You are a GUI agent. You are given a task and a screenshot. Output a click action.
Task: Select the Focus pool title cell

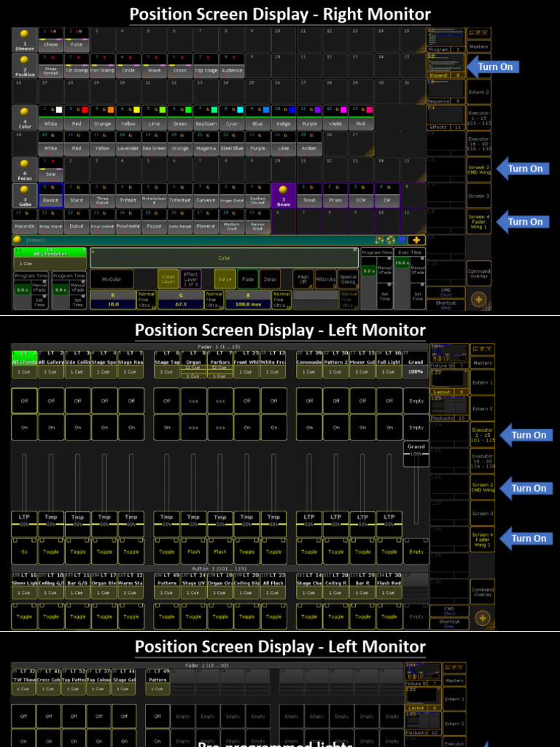pyautogui.click(x=25, y=170)
